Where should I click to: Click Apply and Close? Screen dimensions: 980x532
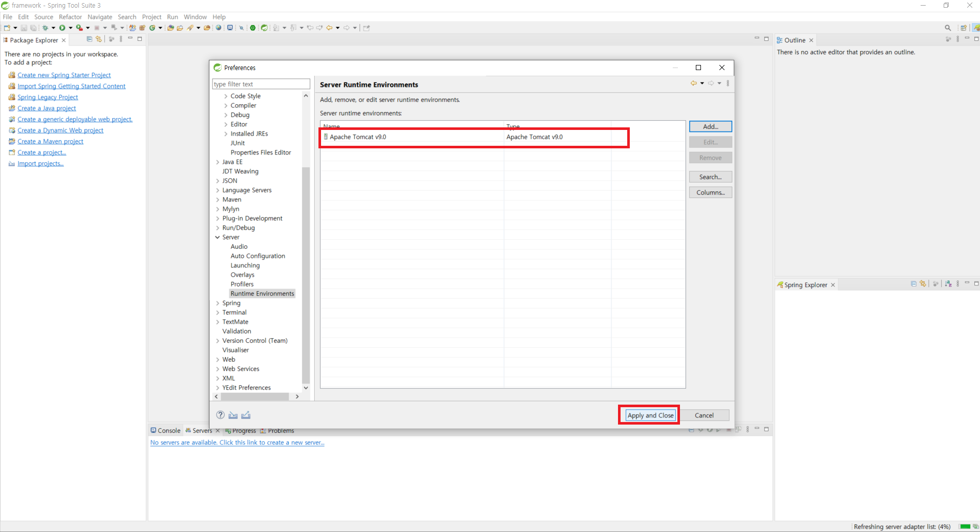click(650, 415)
